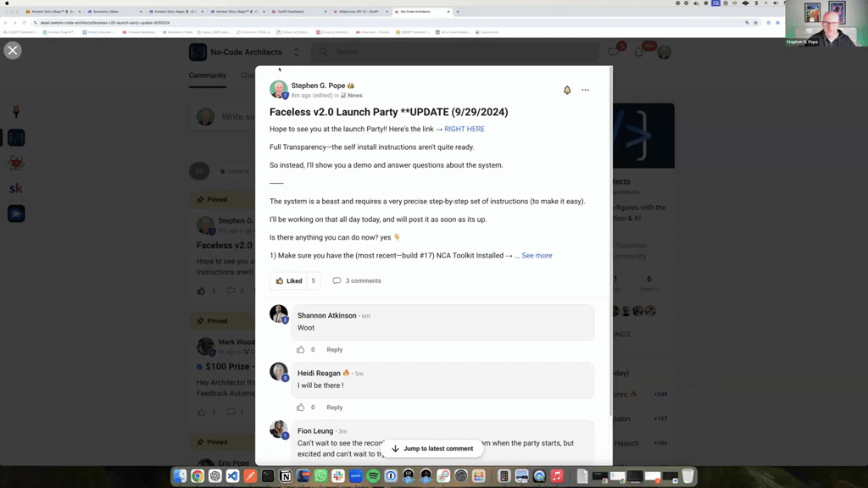Open Fion Leung's profile name
Screen dimensions: 868x488
point(315,431)
